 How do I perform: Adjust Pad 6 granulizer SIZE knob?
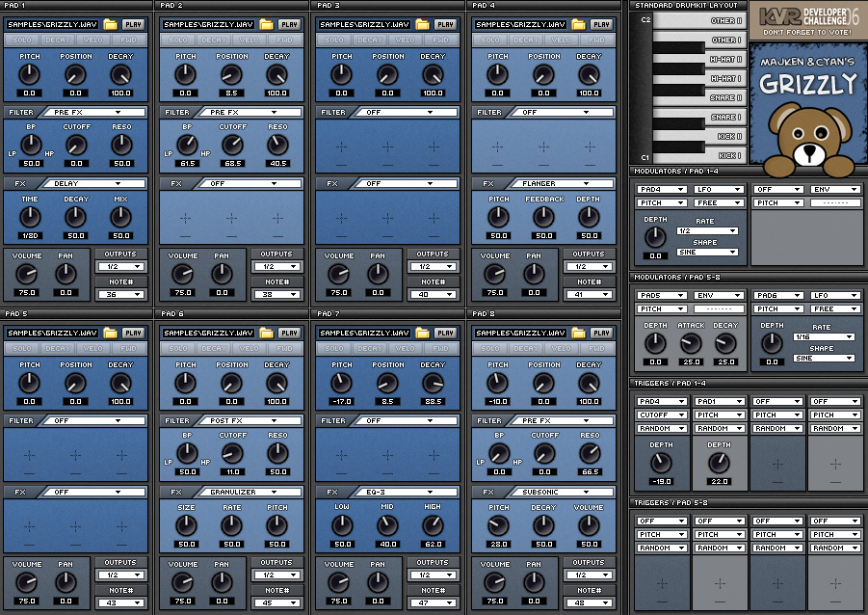click(x=187, y=525)
